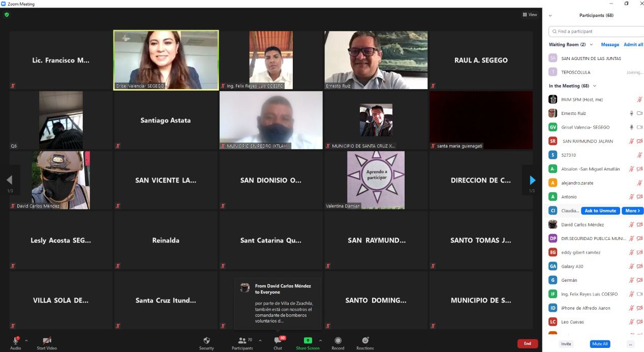Toggle Start Video camera
This screenshot has width=644, height=352.
tap(47, 341)
